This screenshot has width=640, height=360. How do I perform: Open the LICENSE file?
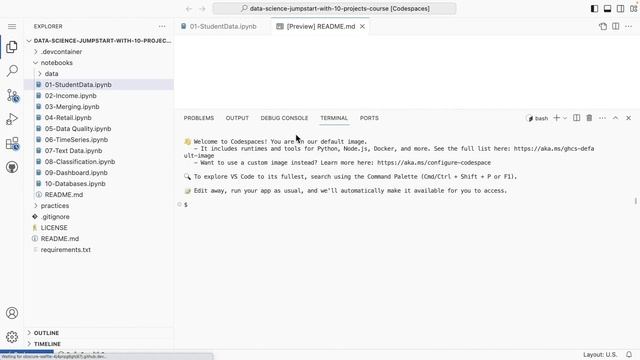99,228
